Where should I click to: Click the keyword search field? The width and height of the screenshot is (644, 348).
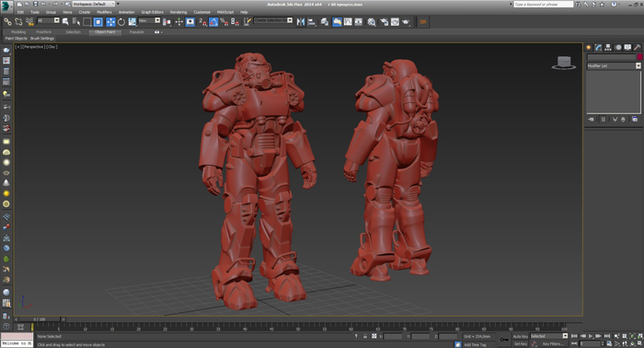point(543,4)
